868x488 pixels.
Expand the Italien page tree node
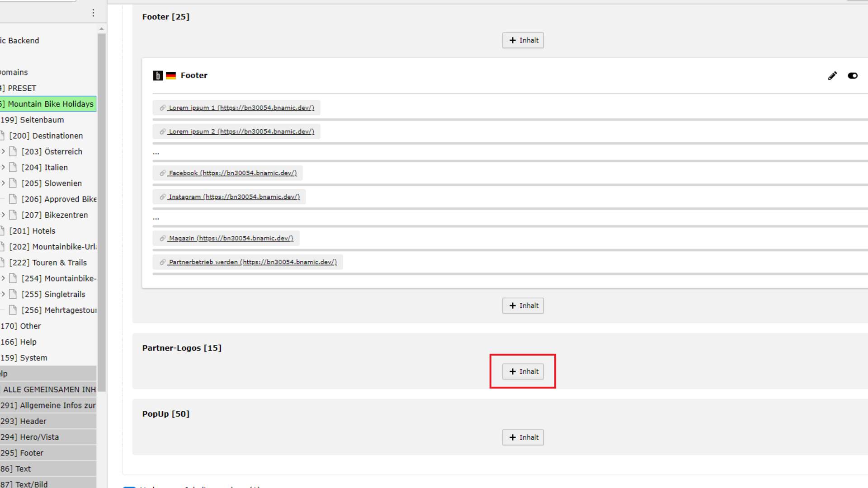pos(3,167)
